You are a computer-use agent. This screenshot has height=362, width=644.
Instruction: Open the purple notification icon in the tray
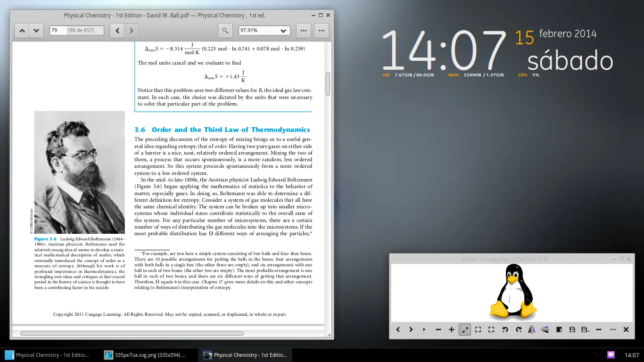click(611, 355)
